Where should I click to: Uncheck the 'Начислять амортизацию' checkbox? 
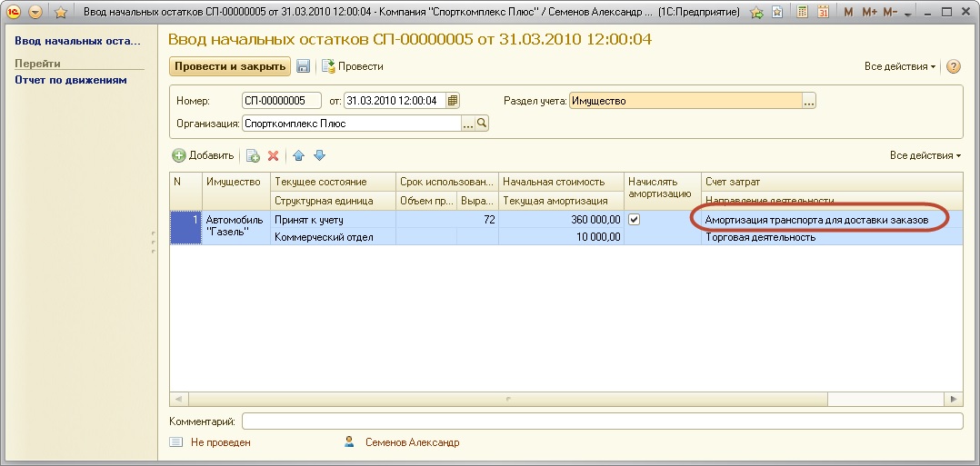coord(635,220)
